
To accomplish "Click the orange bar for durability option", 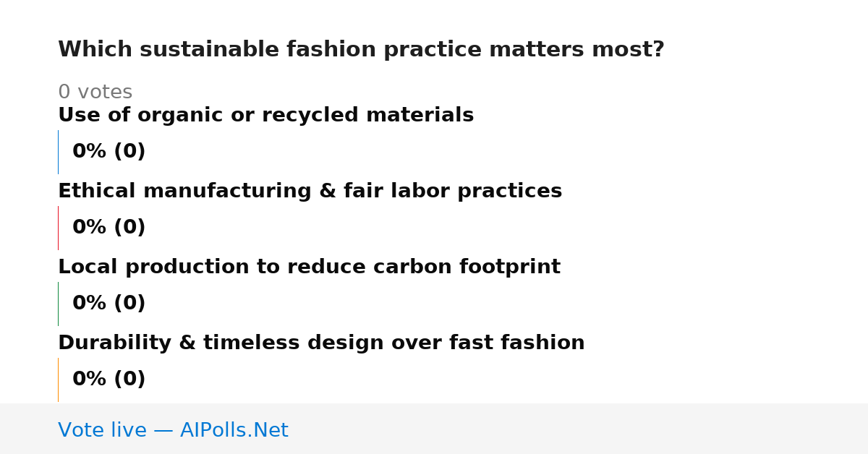I will [x=58, y=380].
